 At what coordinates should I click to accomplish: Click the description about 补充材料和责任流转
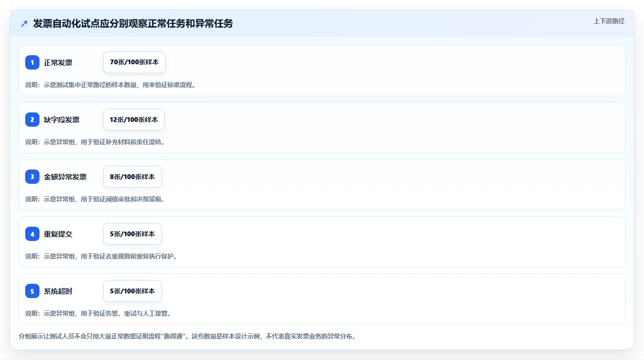click(x=95, y=142)
